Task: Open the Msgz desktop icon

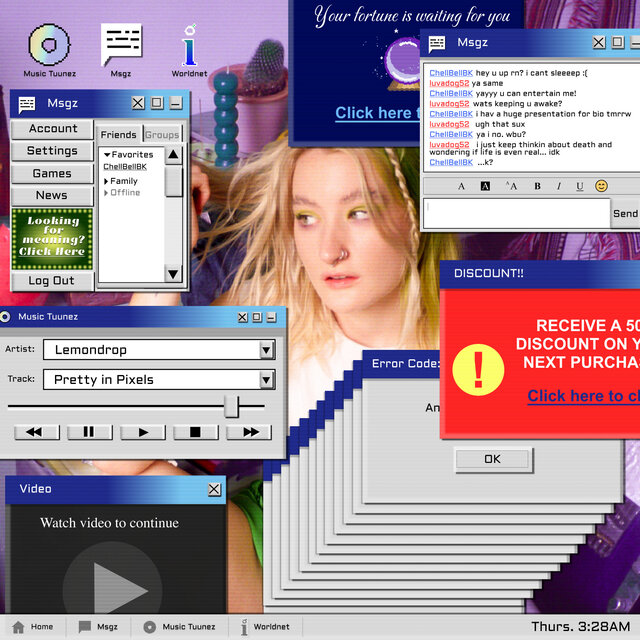Action: (121, 50)
